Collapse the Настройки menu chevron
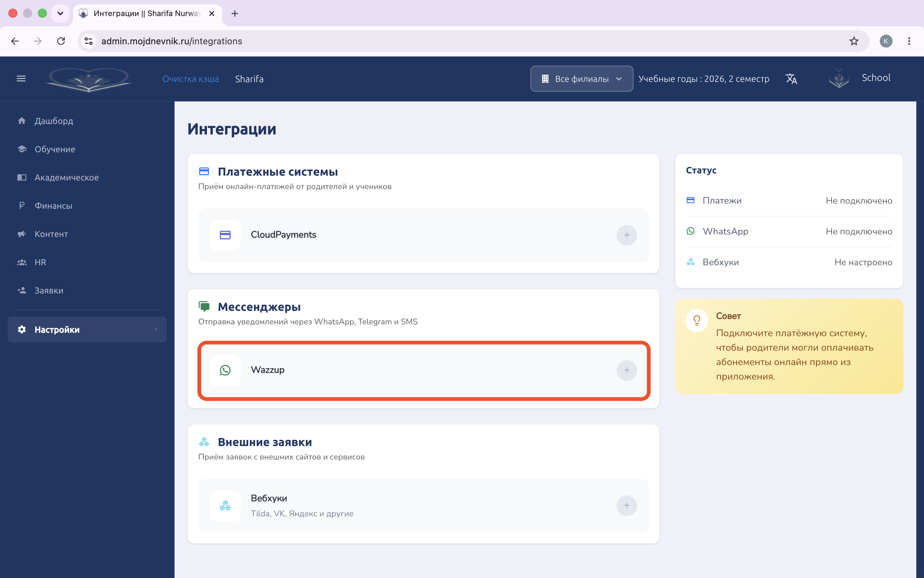The image size is (924, 578). (x=156, y=329)
